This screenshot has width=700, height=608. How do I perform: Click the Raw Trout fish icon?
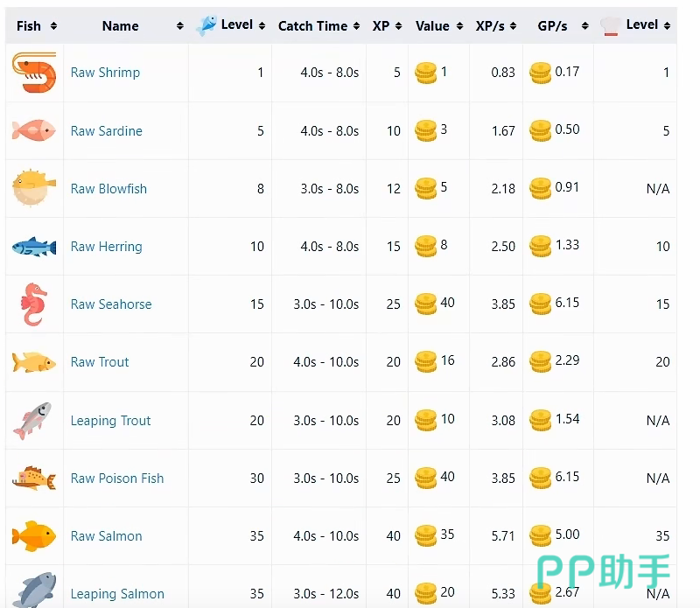pos(34,362)
